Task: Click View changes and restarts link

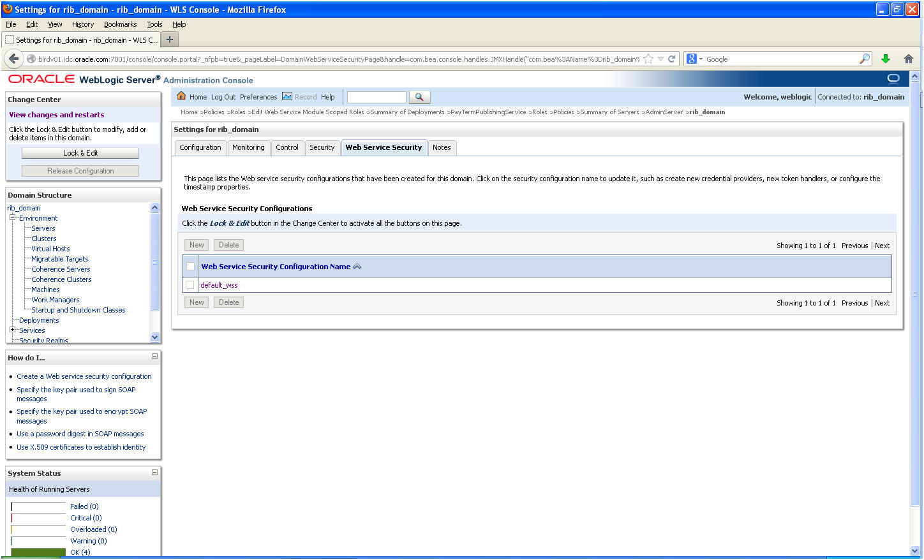Action: tap(57, 115)
